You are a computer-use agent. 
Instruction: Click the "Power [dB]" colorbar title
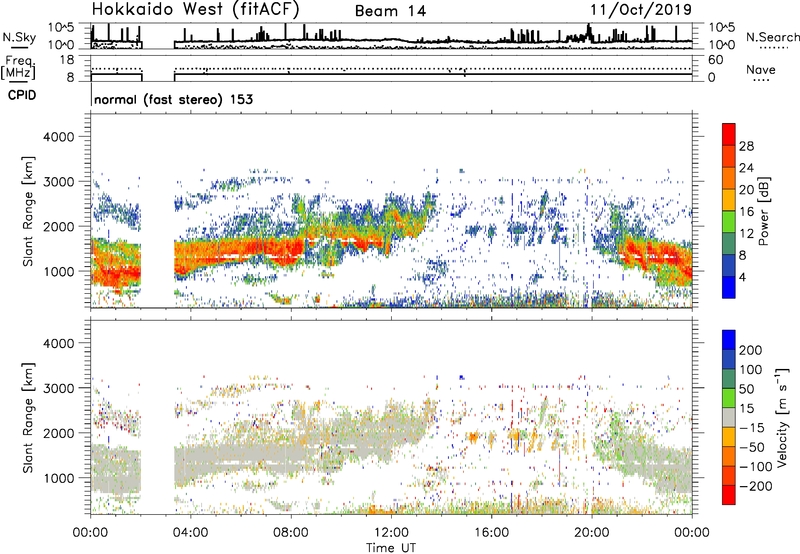click(763, 211)
